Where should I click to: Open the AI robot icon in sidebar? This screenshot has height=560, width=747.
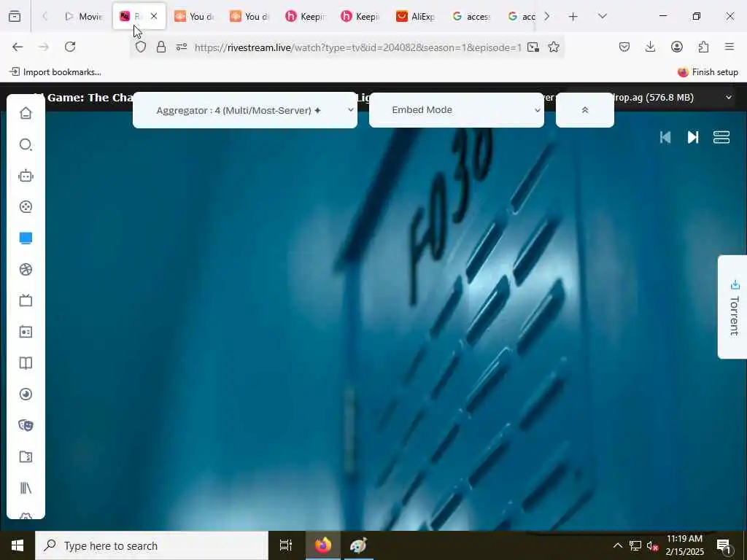26,176
